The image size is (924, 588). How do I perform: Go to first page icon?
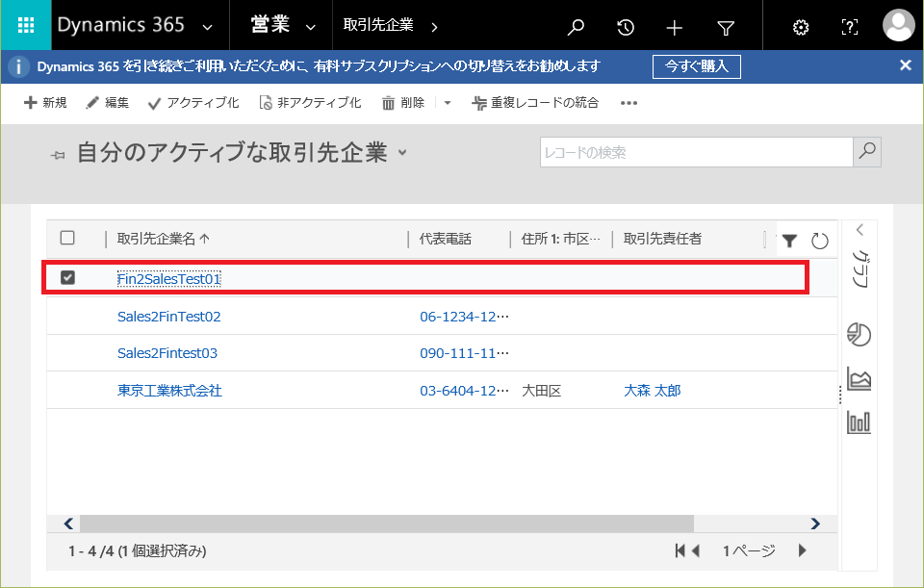point(680,550)
